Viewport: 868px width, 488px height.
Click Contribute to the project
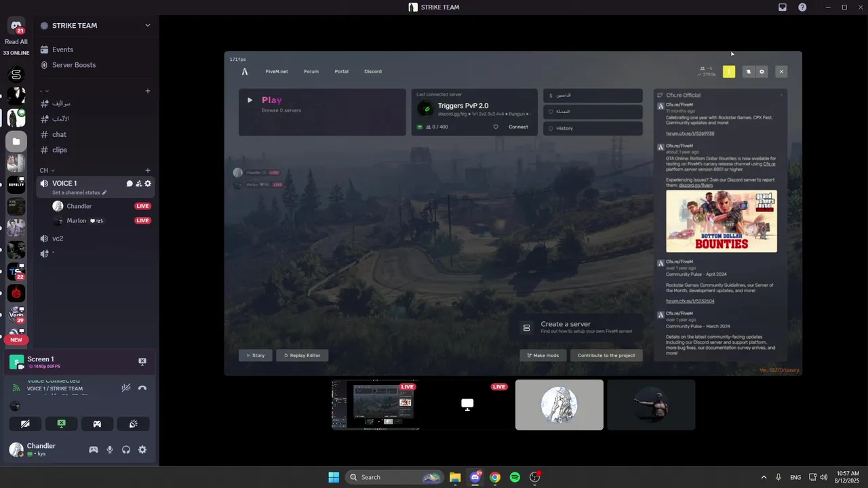[606, 355]
